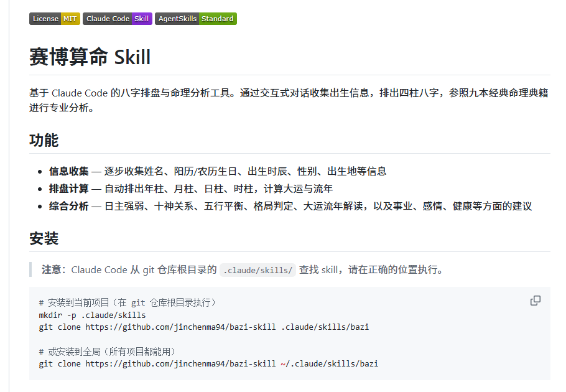Copy the install code block contents
The image size is (566, 392).
pyautogui.click(x=536, y=301)
